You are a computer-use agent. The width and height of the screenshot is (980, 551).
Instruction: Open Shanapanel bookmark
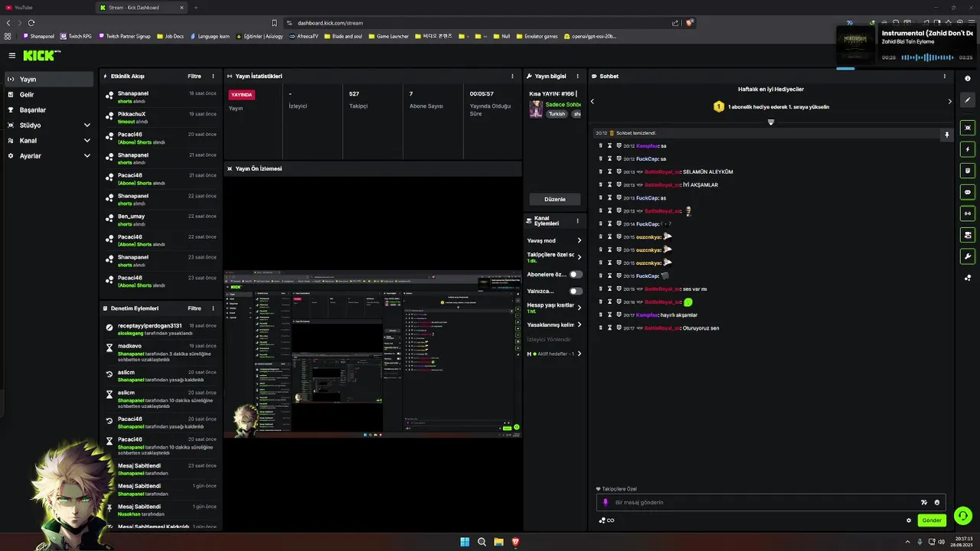(x=38, y=36)
